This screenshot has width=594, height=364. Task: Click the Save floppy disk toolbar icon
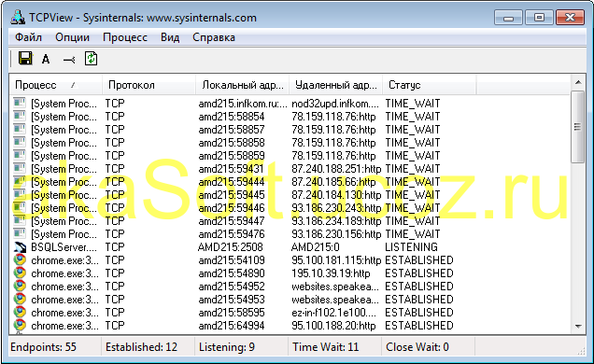[x=25, y=59]
